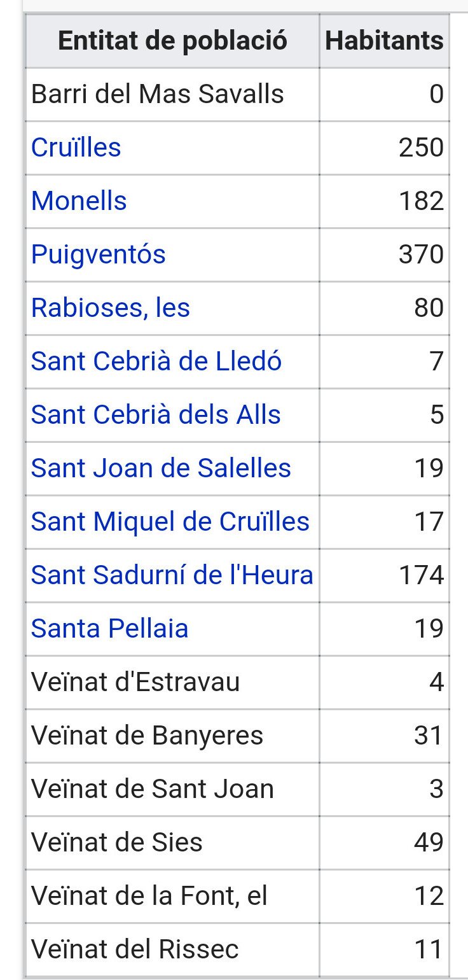Select the Veïnat del Rissec cell

tap(134, 949)
